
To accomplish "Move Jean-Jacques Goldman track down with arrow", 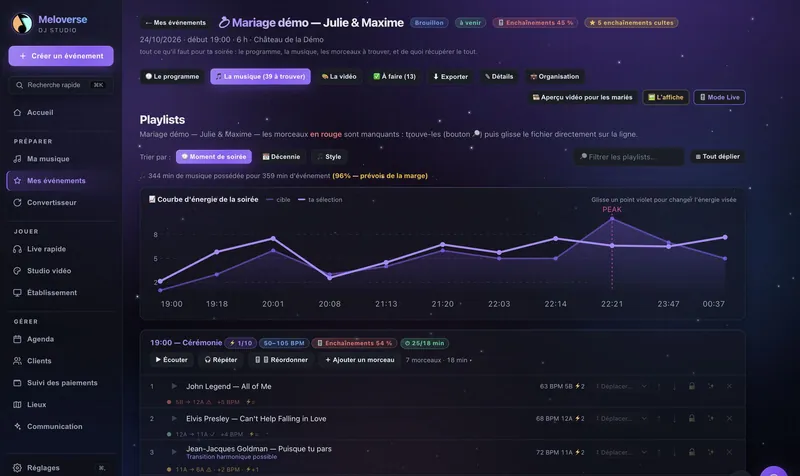I will coord(674,452).
